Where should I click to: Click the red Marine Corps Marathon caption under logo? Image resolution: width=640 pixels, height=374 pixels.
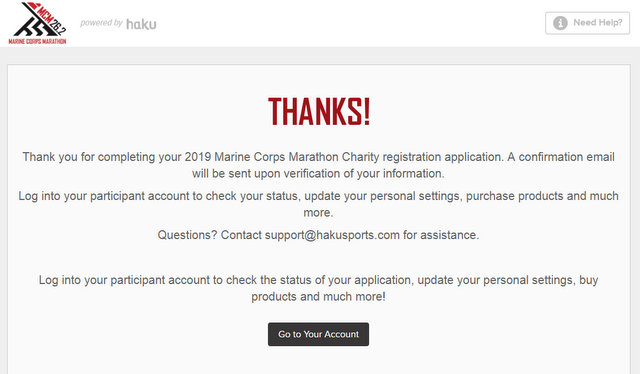[38, 41]
